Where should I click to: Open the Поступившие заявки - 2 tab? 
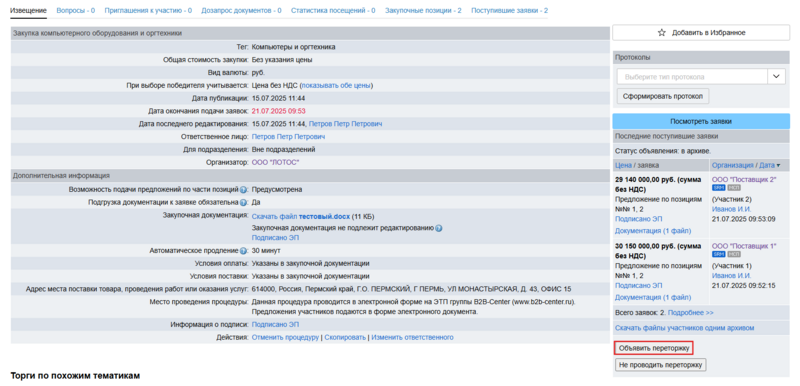[510, 10]
